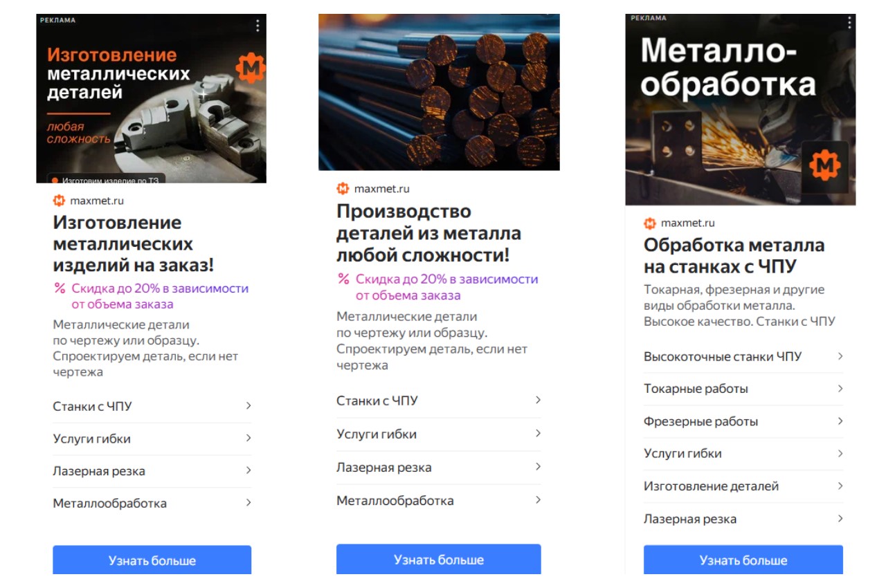Screen dimensions: 886x588
Task: Click maxmet.ru favicon in the first ad
Action: click(x=59, y=201)
